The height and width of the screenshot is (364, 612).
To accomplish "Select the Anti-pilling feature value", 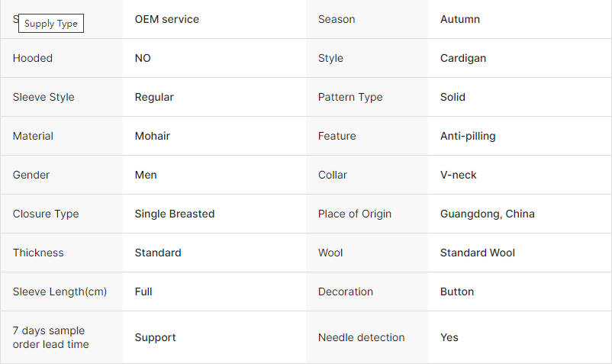I will pos(468,136).
